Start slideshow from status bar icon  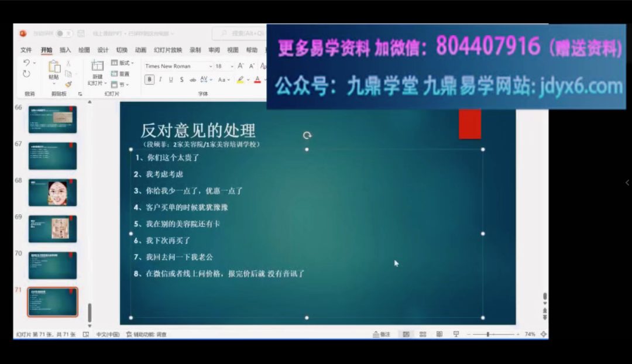pos(456,334)
